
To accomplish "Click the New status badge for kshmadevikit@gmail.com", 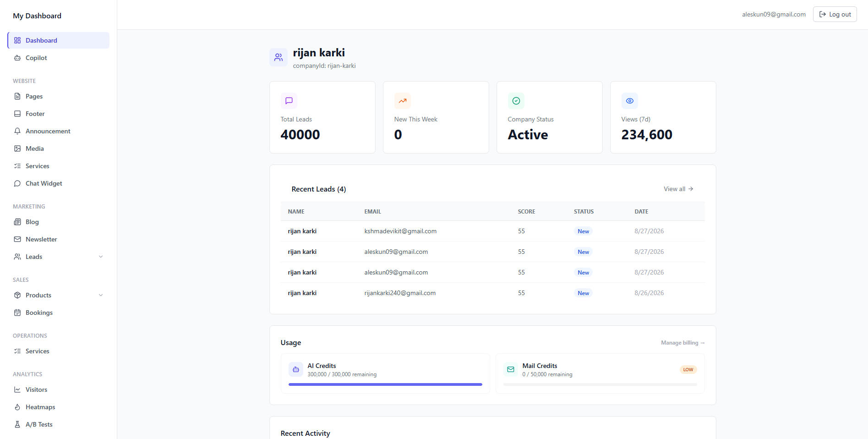I will pyautogui.click(x=583, y=231).
